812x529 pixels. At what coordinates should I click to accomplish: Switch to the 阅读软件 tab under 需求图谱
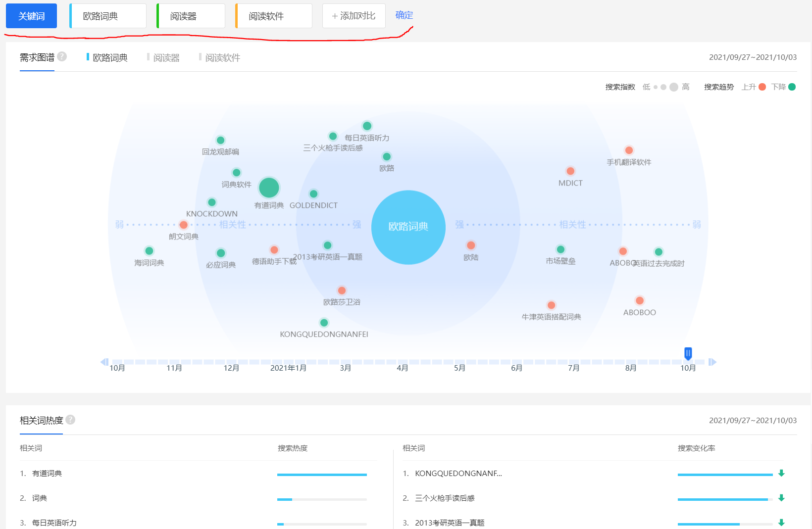pyautogui.click(x=220, y=57)
